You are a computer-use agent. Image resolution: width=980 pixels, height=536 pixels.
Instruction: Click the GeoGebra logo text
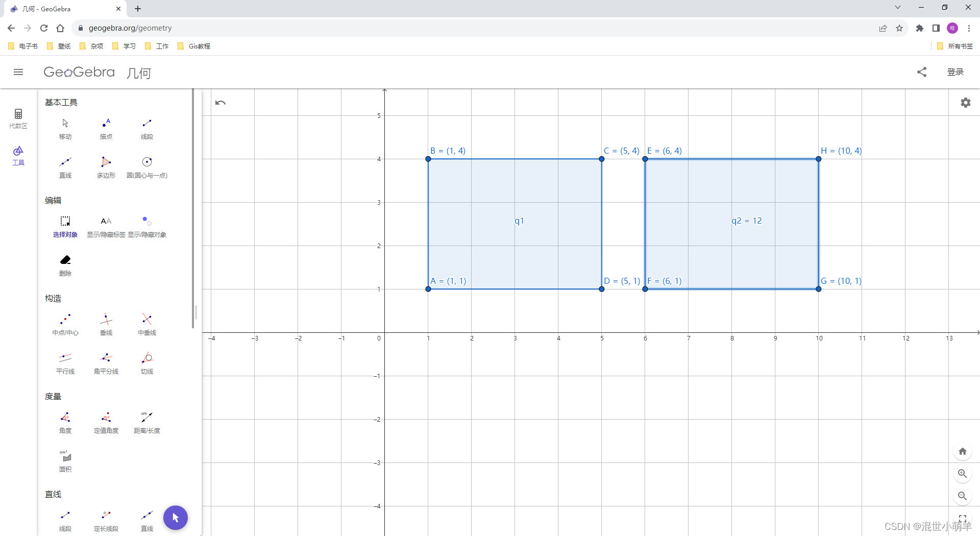pos(79,72)
